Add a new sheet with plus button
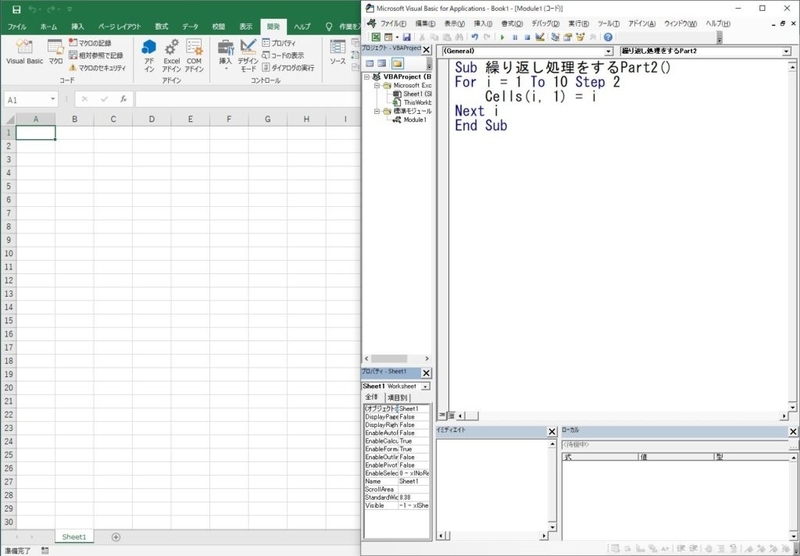The width and height of the screenshot is (800, 556). click(116, 537)
